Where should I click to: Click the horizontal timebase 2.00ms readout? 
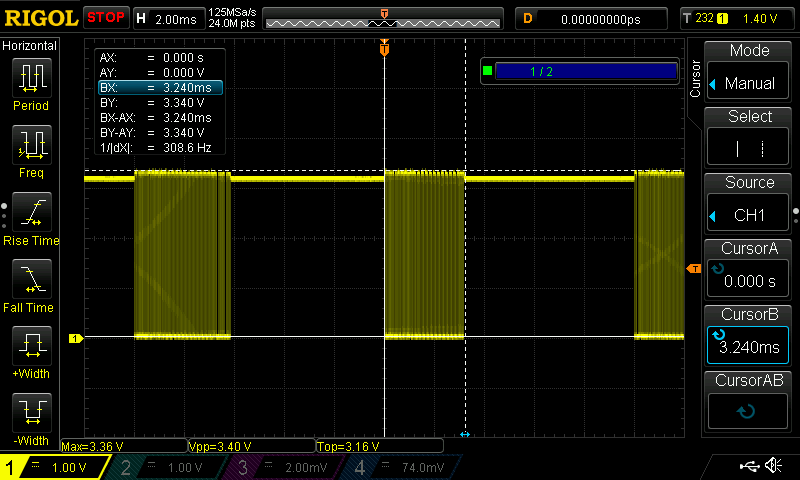[x=169, y=19]
